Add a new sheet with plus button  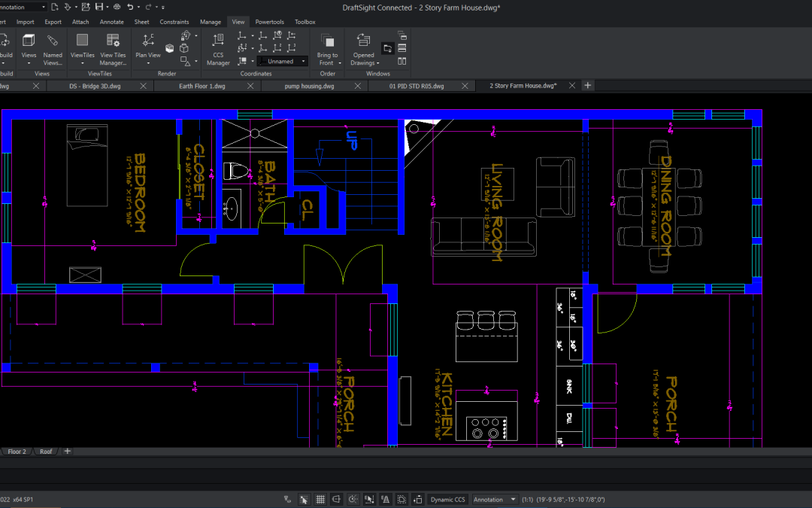68,451
